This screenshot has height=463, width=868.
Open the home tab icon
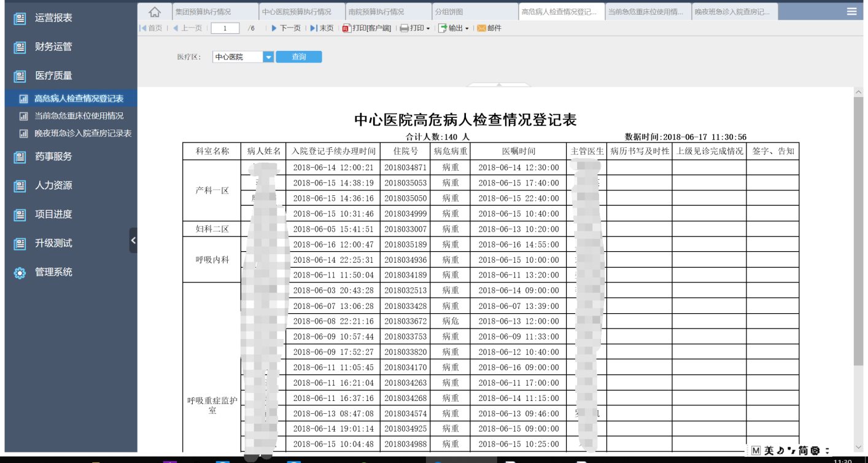click(x=155, y=12)
